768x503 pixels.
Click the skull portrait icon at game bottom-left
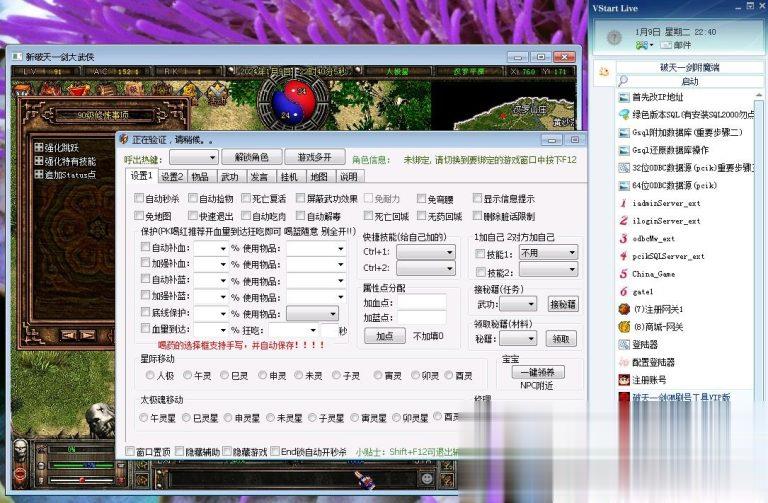[21, 449]
